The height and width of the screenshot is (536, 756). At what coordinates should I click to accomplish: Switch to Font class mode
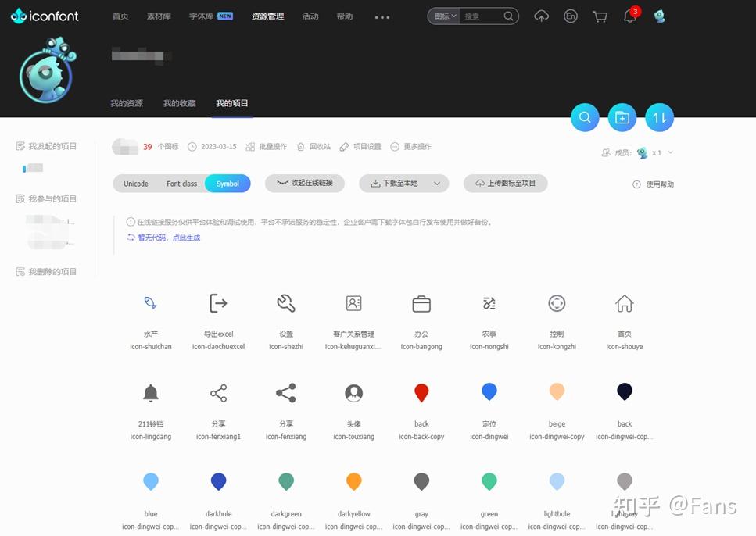pos(181,183)
